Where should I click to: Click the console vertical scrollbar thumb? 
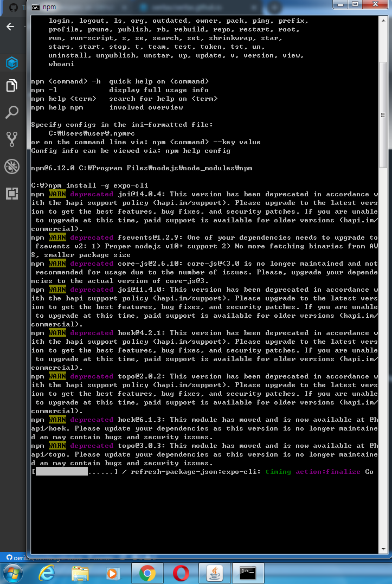pos(383,115)
